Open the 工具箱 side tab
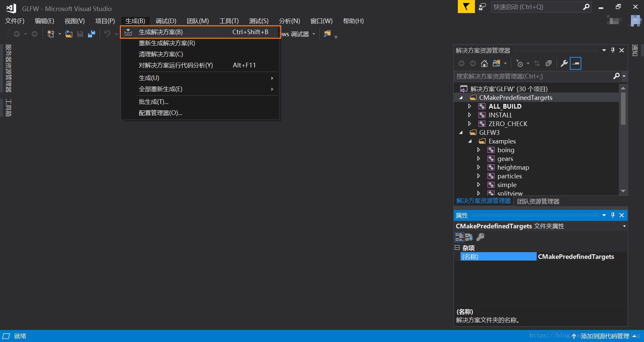644x342 pixels. coord(8,108)
